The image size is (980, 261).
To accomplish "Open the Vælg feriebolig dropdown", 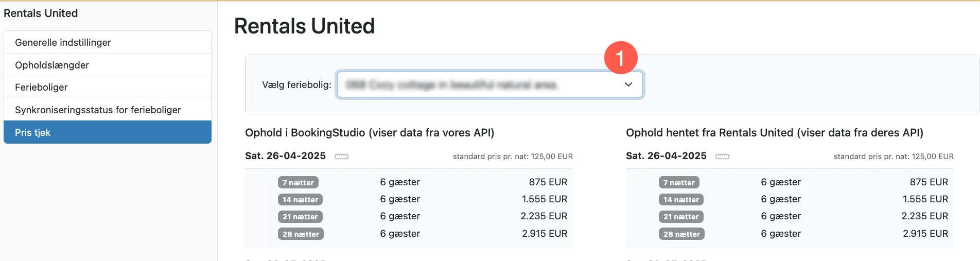I will click(489, 84).
